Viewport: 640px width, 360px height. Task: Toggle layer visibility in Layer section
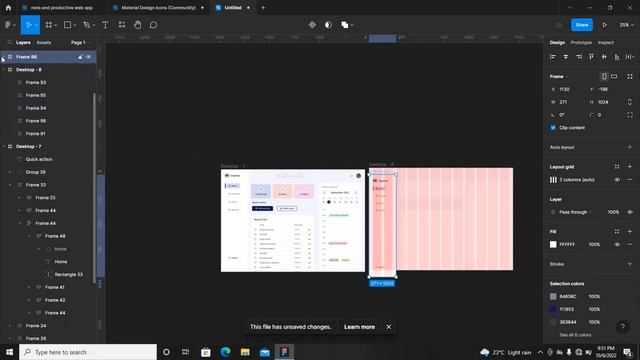[x=630, y=212]
